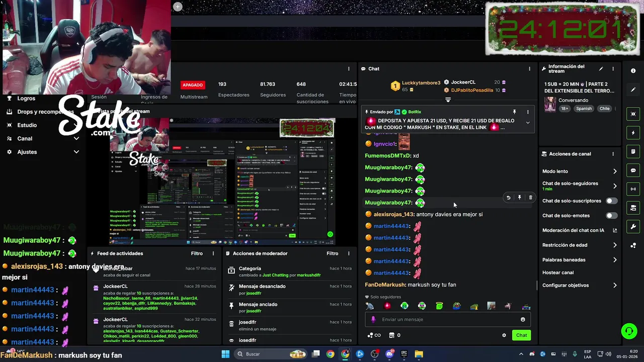Screen dimensions: 644x362
Task: Open Moderación del chat con IA link
Action: [580, 230]
